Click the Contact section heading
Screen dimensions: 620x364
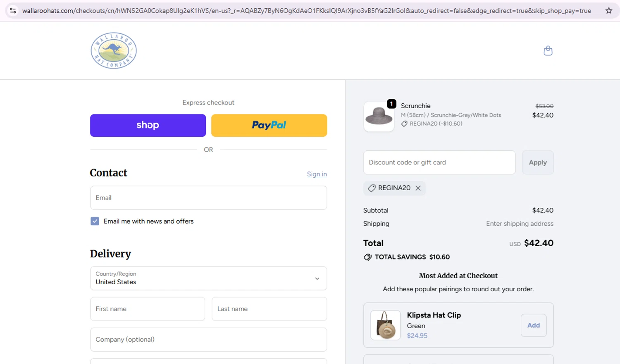[x=109, y=173]
